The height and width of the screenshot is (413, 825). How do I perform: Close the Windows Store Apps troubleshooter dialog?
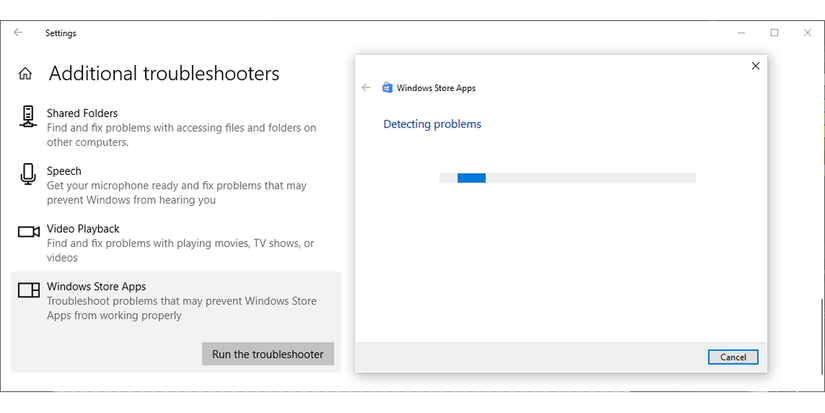point(755,66)
